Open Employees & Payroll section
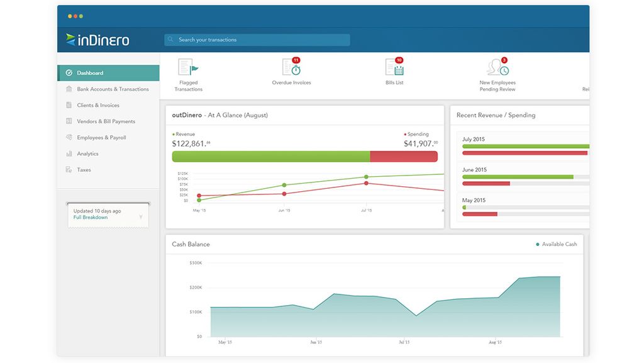This screenshot has width=644, height=363. (x=108, y=138)
